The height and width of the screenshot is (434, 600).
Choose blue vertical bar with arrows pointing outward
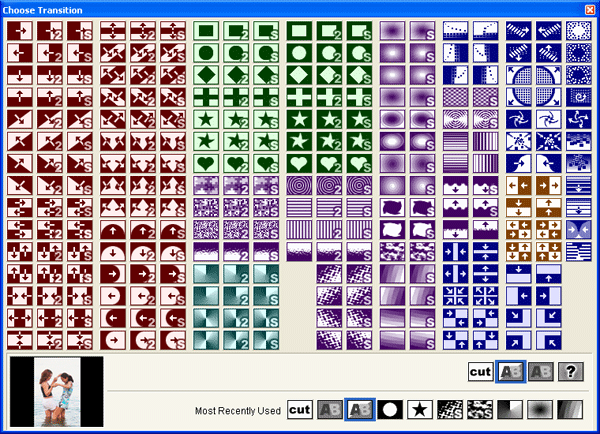[x=455, y=274]
